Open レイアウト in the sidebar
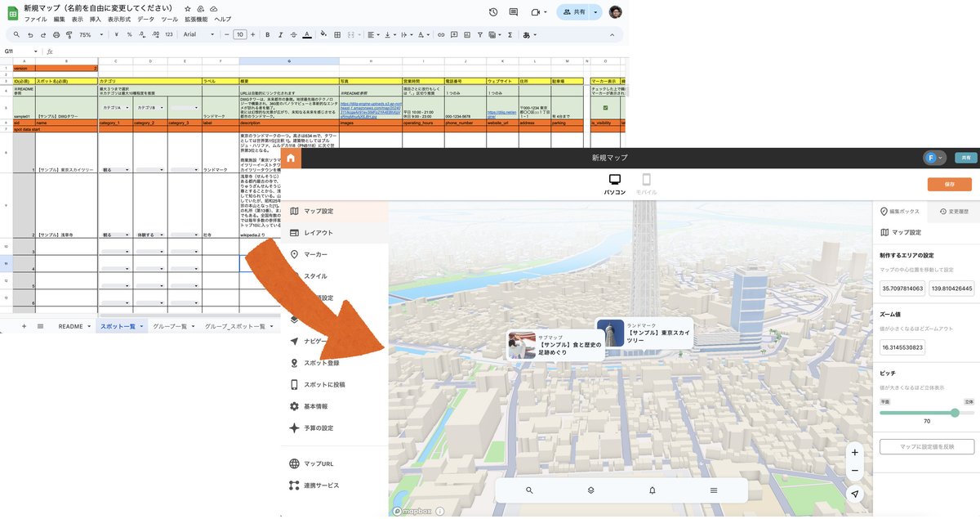Image resolution: width=980 pixels, height=519 pixels. click(335, 233)
